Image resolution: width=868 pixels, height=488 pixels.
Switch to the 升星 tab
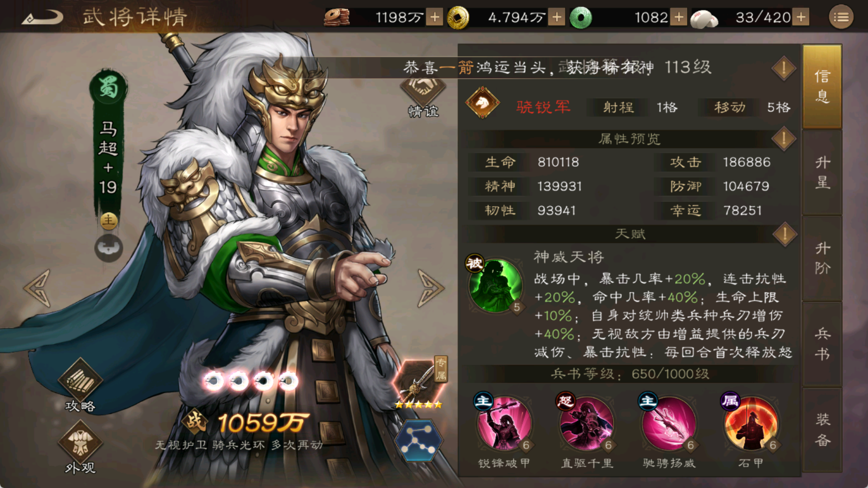coord(822,173)
